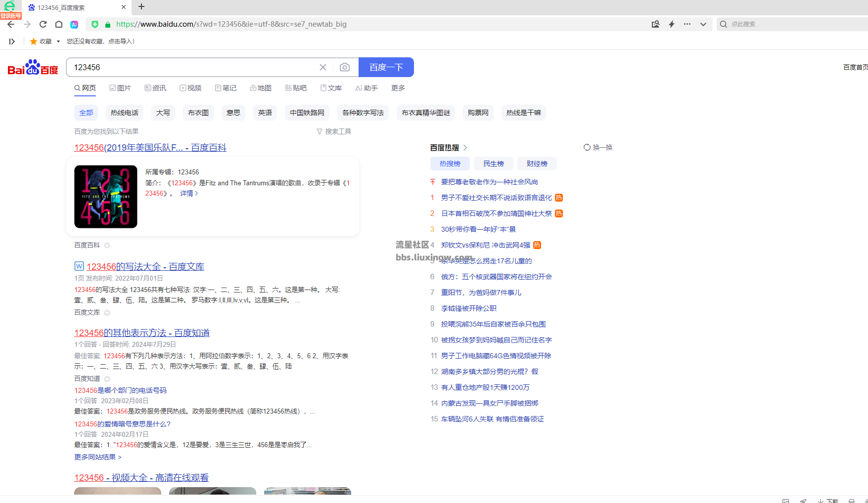Open the three-dots more options menu
Viewport: 868px width, 503px height.
tap(687, 24)
